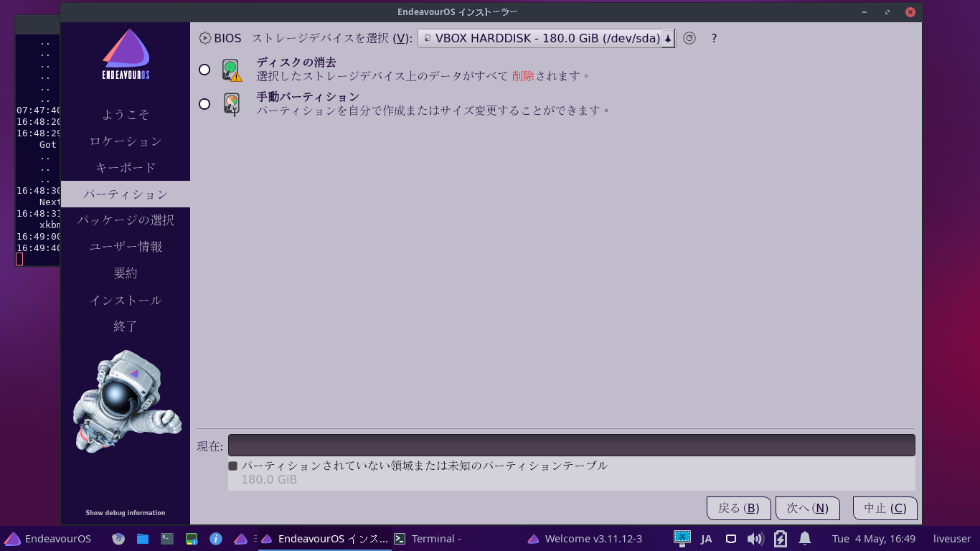Click the purple EndeavourOS launcher icon
980x551 pixels.
(x=240, y=539)
